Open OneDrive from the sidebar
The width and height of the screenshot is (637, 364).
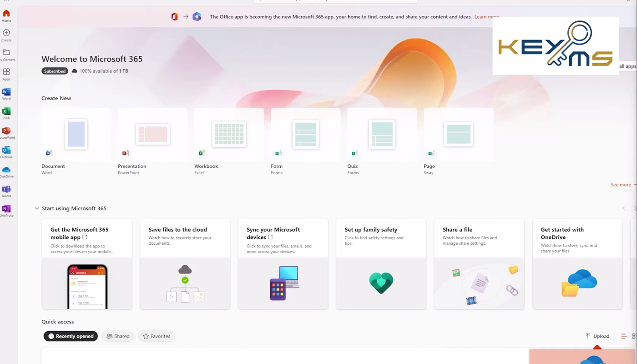[x=6, y=172]
